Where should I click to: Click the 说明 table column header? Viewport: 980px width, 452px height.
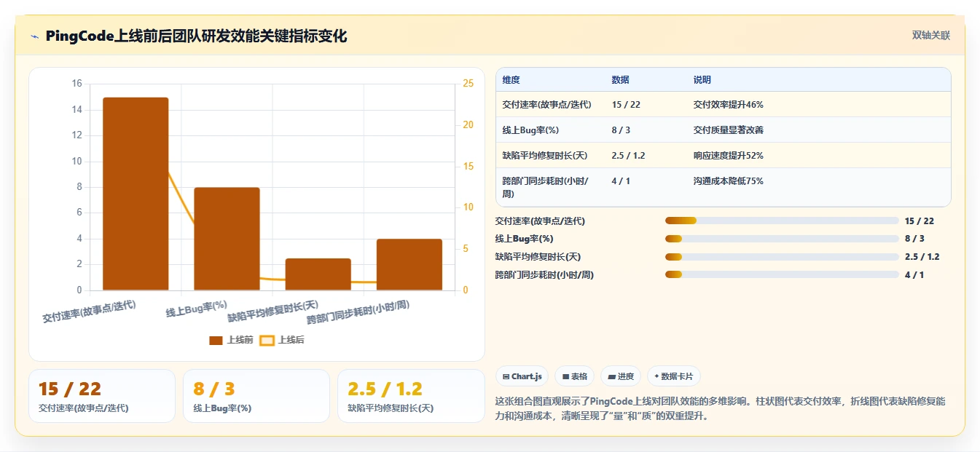pyautogui.click(x=702, y=79)
